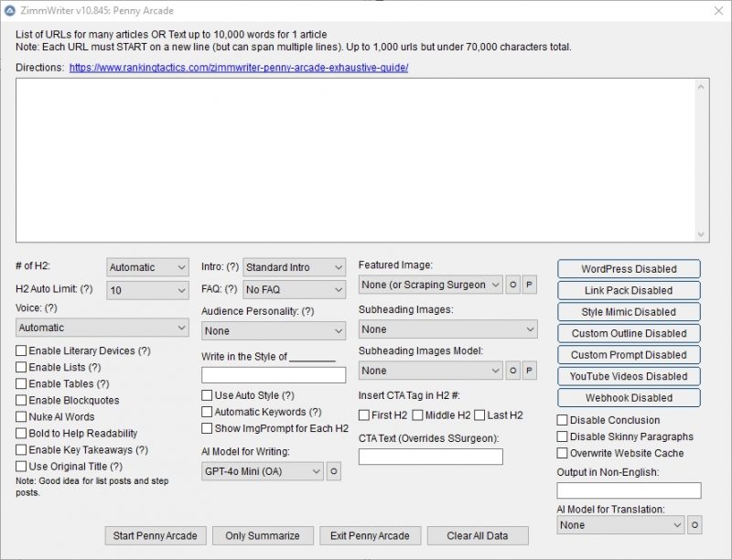Click the WordPress Disabled button

coord(629,269)
